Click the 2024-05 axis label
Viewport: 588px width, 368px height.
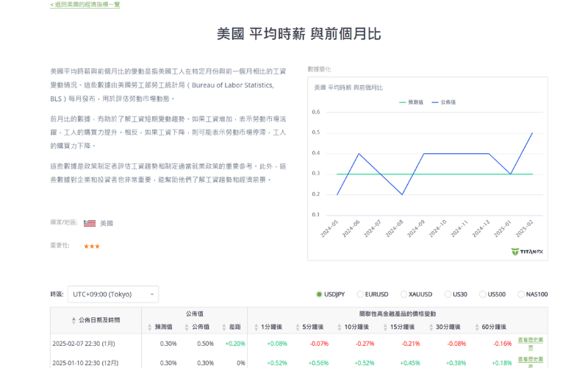point(329,229)
